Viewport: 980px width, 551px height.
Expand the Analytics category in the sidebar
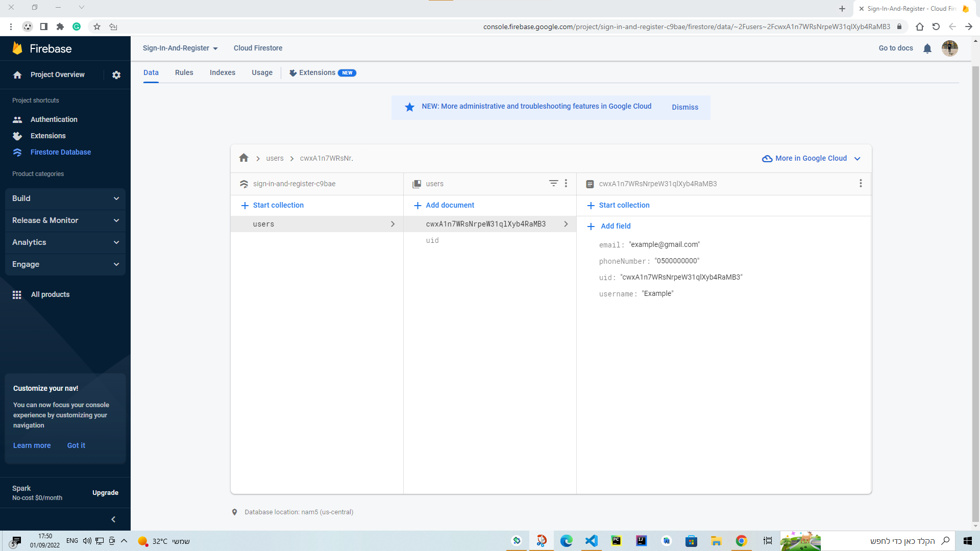(65, 242)
